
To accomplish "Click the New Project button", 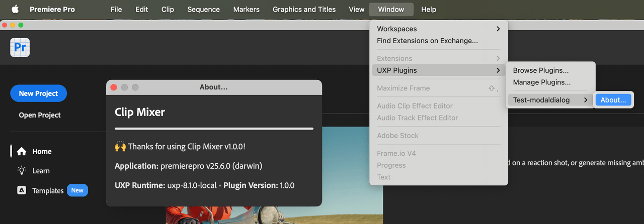I will (38, 93).
